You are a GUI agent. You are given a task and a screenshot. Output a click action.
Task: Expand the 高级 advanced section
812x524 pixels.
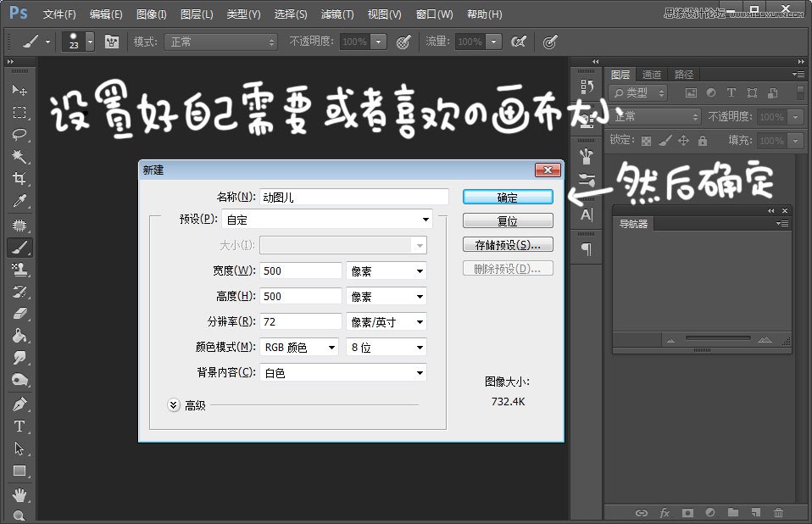click(x=174, y=405)
